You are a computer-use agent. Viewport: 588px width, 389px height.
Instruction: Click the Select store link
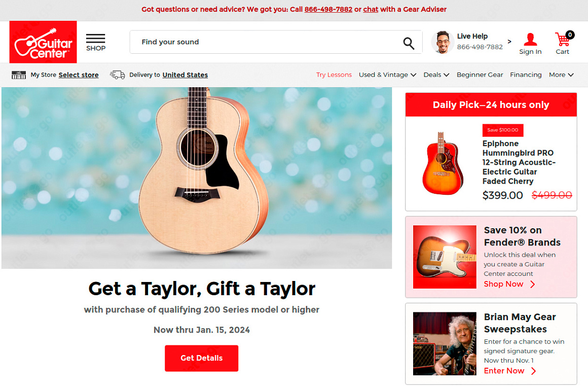coord(79,75)
